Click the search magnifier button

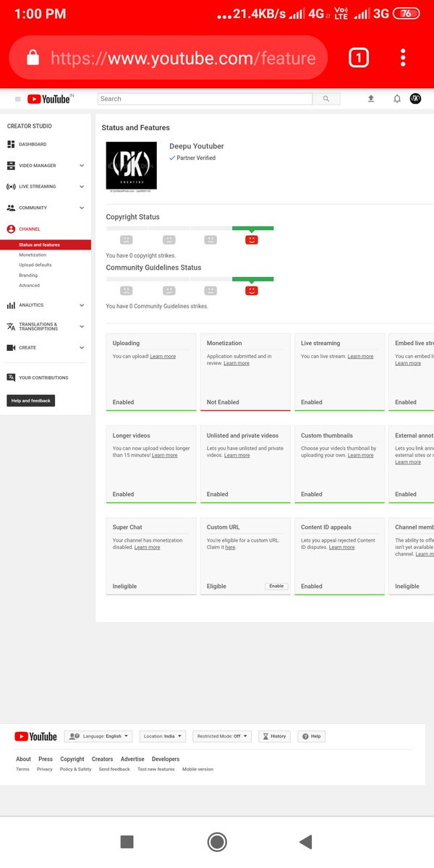coord(326,99)
